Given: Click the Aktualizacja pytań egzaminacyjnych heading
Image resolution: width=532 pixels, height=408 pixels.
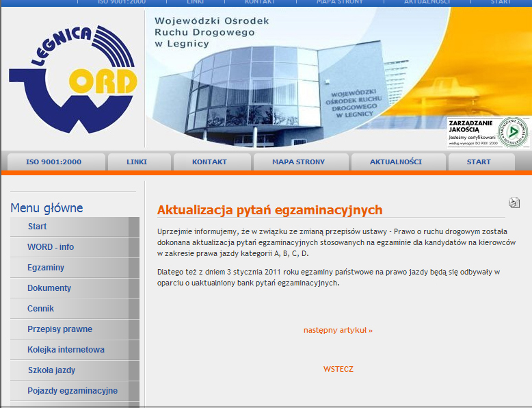Looking at the screenshot, I should (269, 210).
